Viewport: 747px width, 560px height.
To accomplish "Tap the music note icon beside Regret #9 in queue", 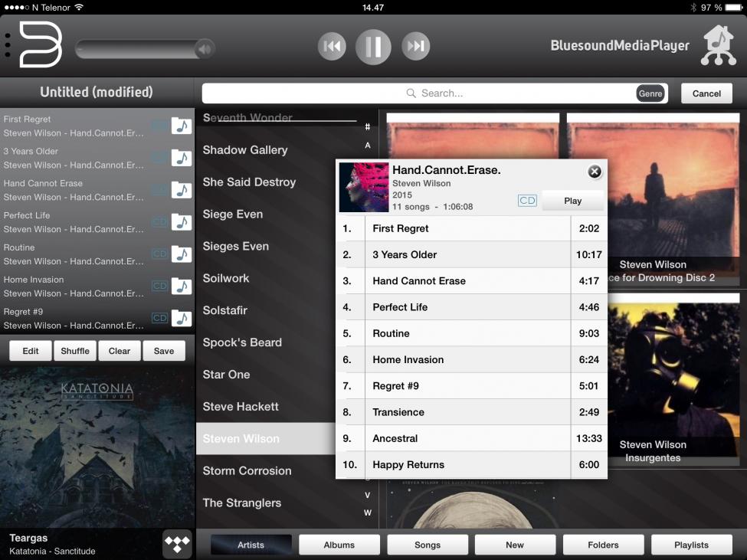I will coord(182,318).
